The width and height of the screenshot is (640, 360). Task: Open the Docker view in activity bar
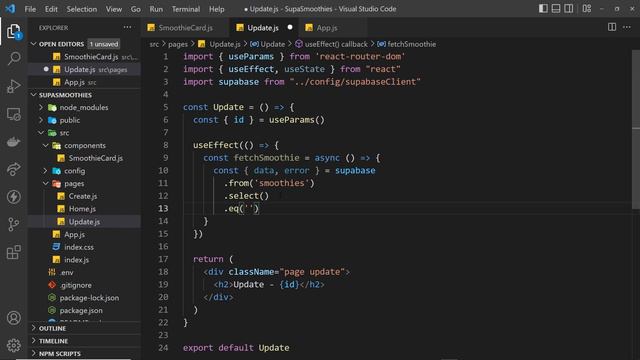pyautogui.click(x=13, y=142)
